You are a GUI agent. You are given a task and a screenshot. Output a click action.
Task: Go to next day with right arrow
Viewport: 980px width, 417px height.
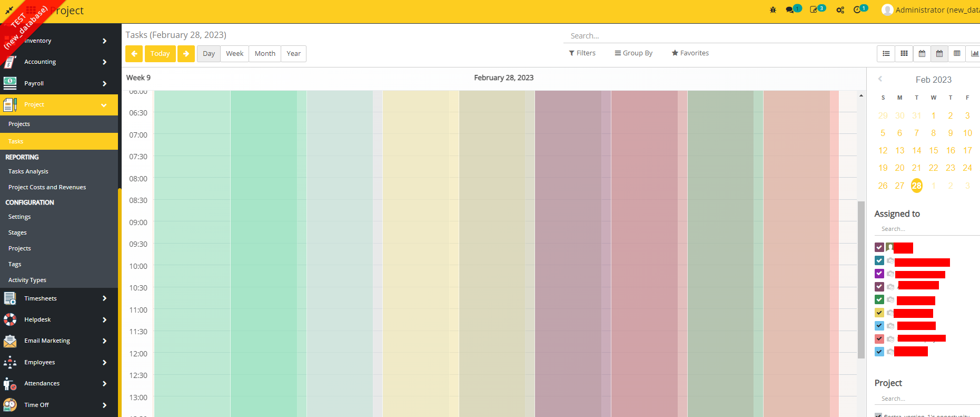[186, 54]
